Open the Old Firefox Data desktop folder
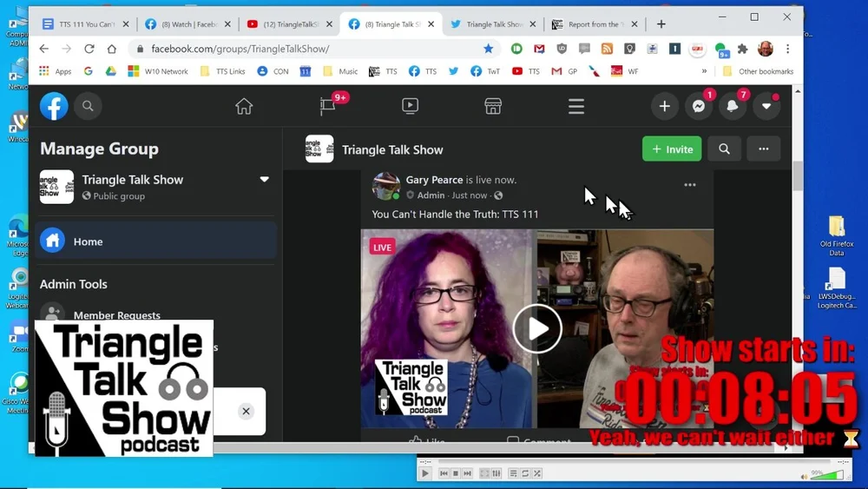Viewport: 868px width, 489px height. tap(837, 236)
